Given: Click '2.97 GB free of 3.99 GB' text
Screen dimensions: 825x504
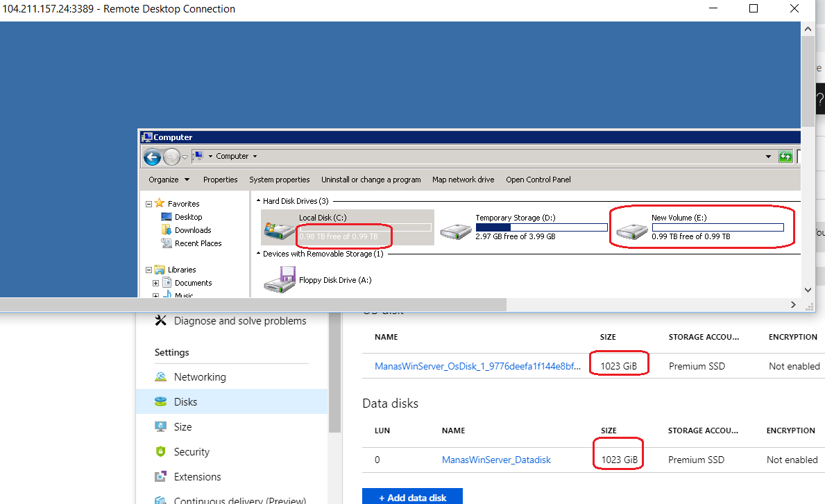Looking at the screenshot, I should [x=515, y=236].
